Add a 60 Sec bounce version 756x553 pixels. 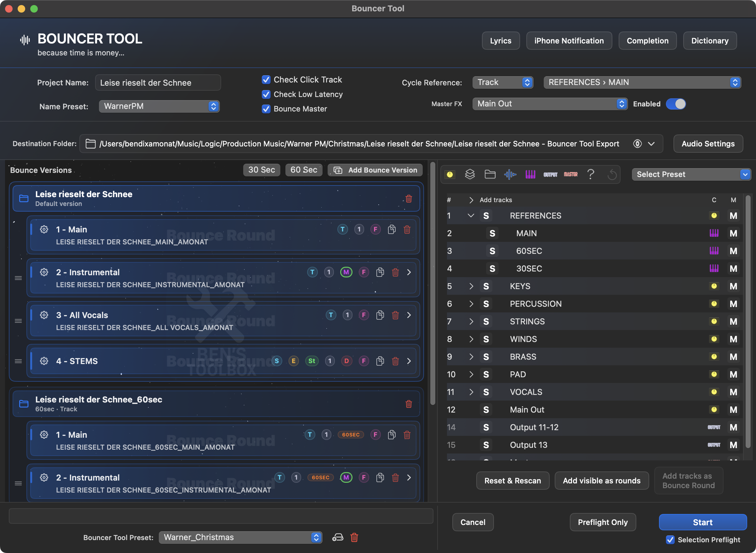[304, 170]
